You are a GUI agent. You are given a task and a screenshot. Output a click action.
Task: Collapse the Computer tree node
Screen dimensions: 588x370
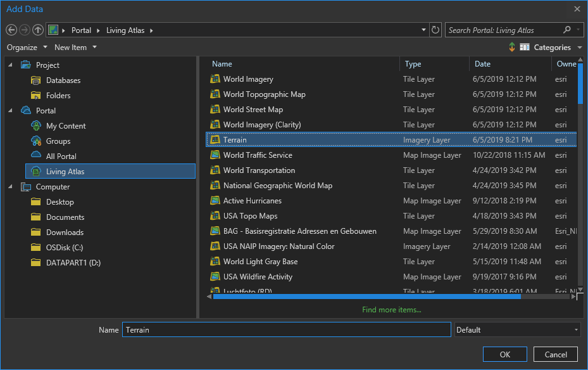10,187
